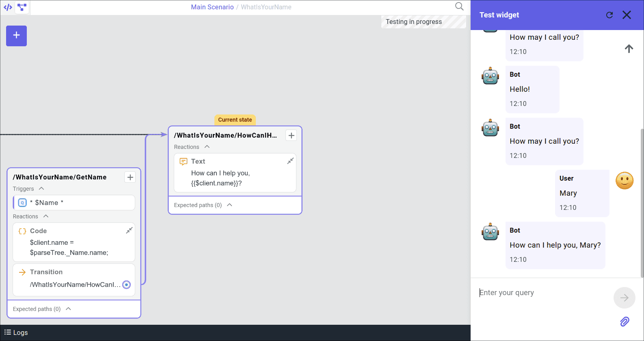Click the $client.name code text

[x=69, y=248]
